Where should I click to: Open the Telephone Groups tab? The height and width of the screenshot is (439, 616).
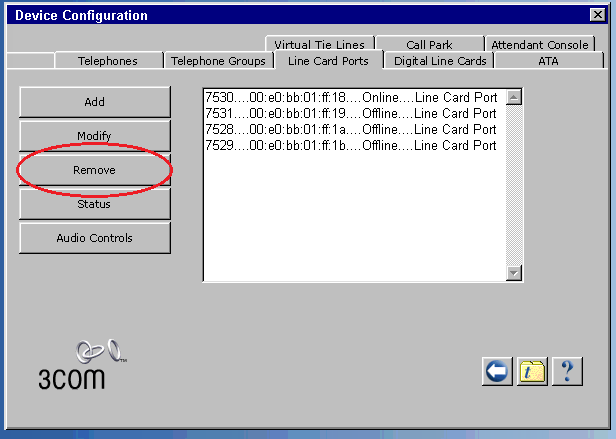[x=219, y=61]
